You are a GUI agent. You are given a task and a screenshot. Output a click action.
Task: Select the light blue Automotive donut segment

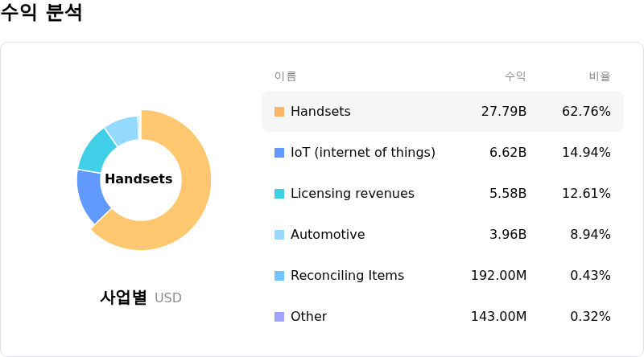tap(122, 129)
